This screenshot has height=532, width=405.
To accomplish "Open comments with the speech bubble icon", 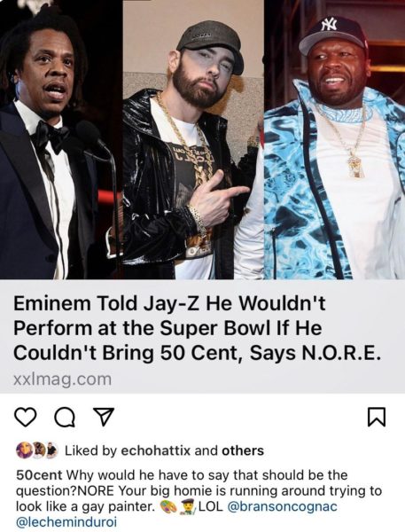I will point(66,417).
